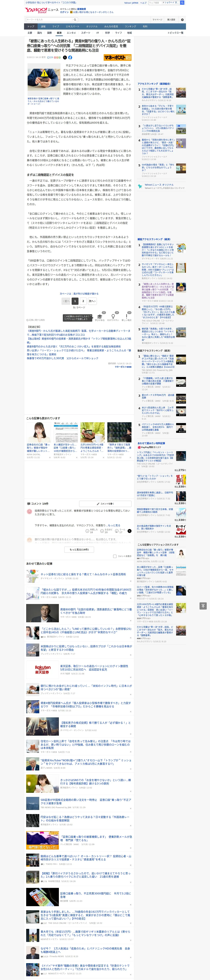
Task: Click ログイン link in header
Action: tap(64, 12)
